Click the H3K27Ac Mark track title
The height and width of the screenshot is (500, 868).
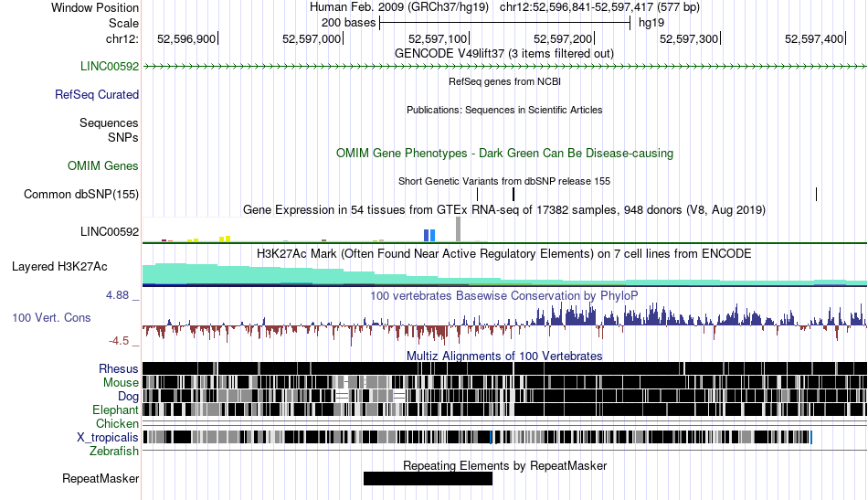(x=504, y=253)
